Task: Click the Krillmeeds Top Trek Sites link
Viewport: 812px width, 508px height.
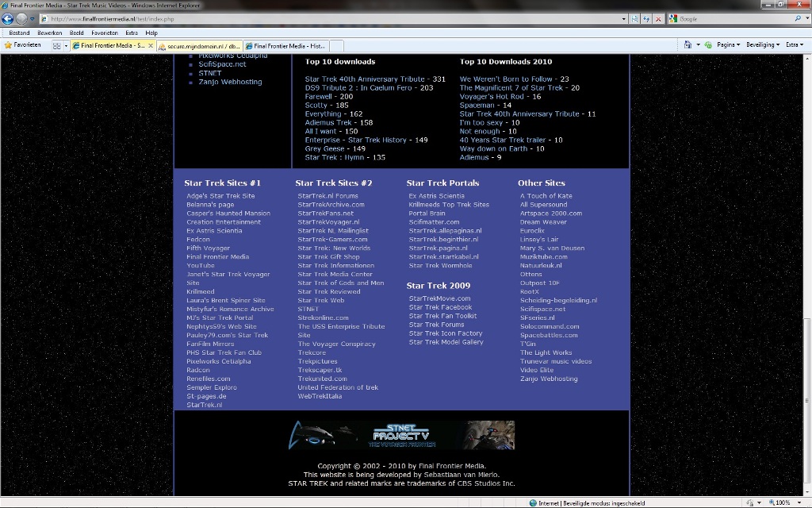Action: coord(449,205)
